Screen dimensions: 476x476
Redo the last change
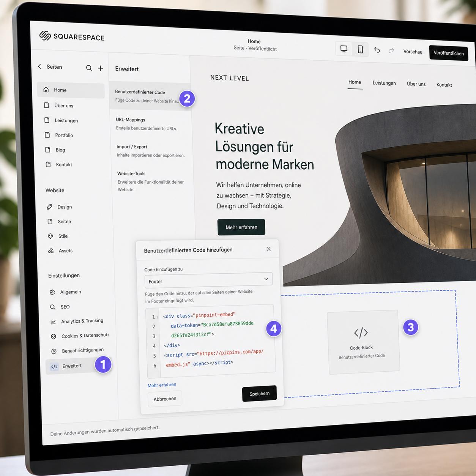click(391, 50)
